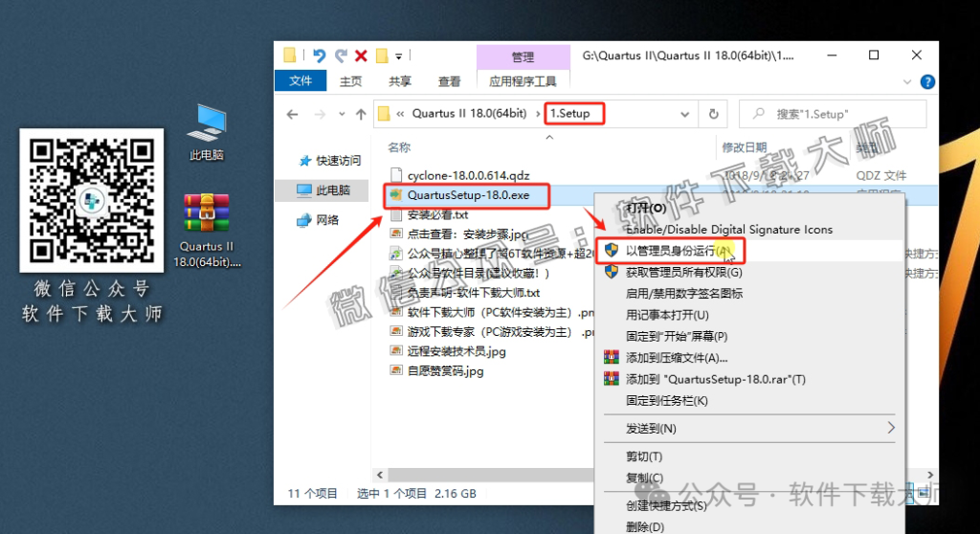Choose 创建快捷方式(S)
Screen dimensions: 980x534
click(666, 505)
